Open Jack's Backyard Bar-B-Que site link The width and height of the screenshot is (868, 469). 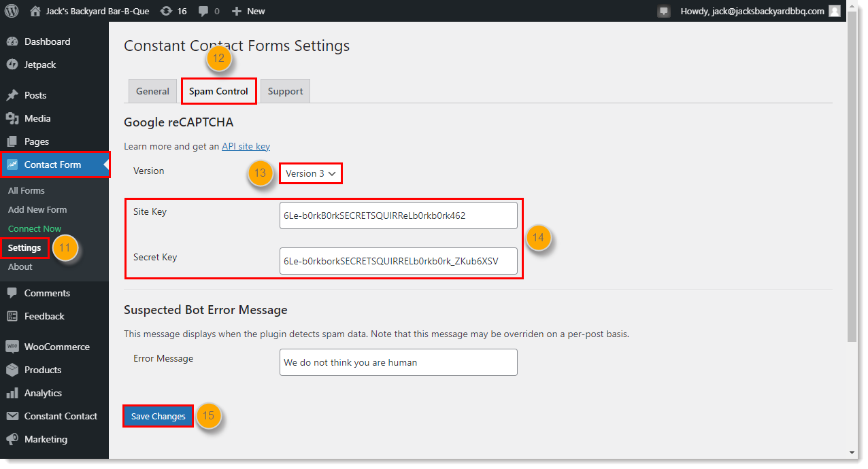[x=97, y=11]
